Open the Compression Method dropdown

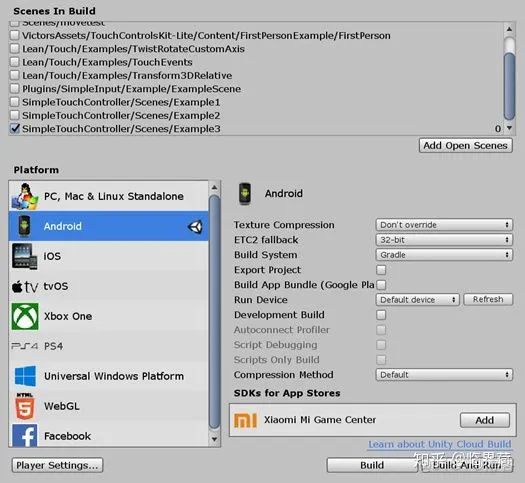click(444, 375)
